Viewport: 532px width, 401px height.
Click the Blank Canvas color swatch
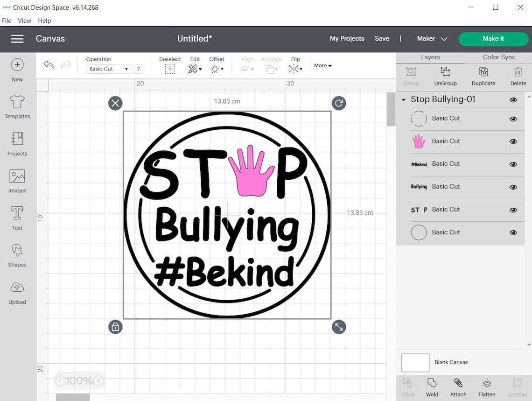point(415,362)
